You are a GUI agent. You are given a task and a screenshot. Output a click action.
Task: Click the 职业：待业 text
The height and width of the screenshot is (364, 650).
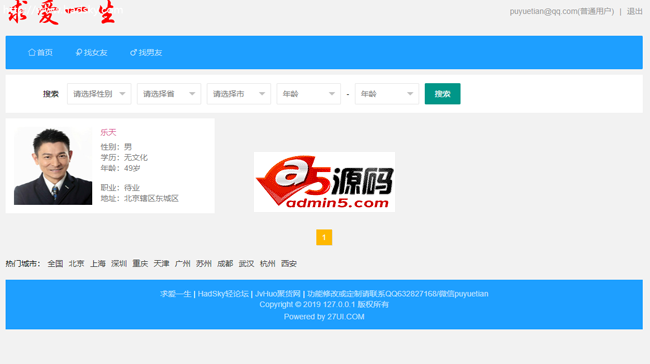(x=120, y=188)
